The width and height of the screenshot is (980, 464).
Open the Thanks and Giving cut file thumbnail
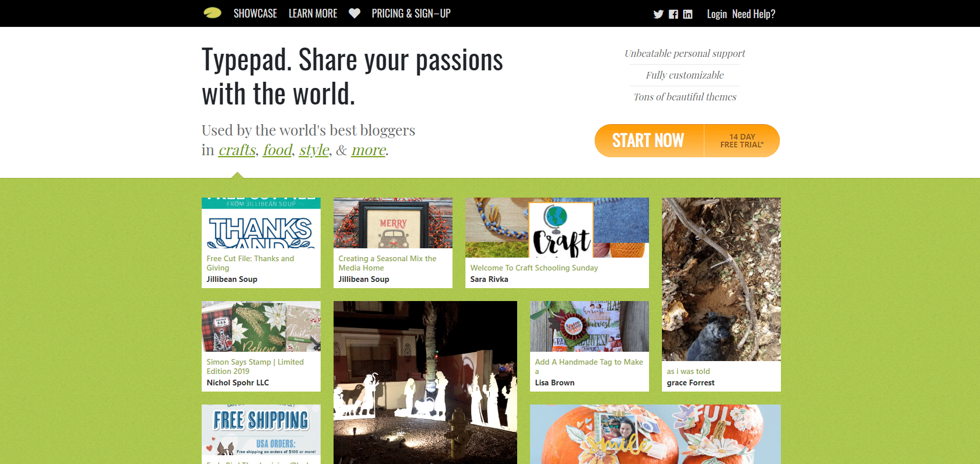coord(261,223)
